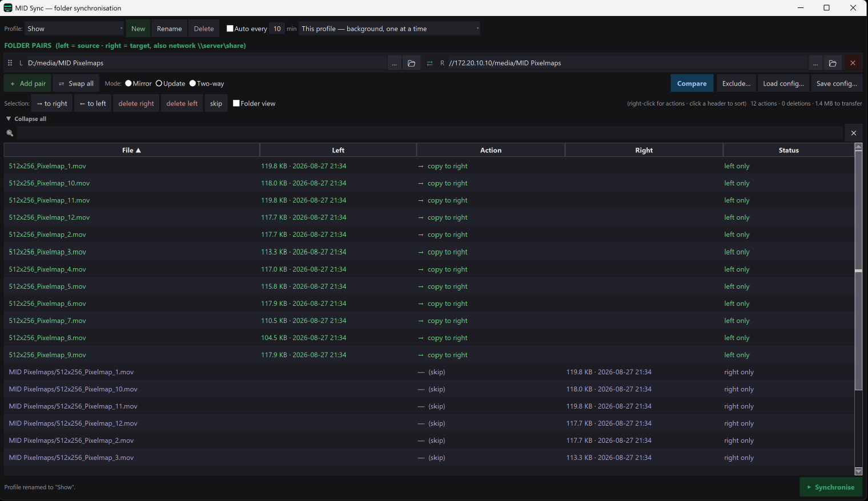
Task: Click the search magnifier icon
Action: pyautogui.click(x=10, y=133)
